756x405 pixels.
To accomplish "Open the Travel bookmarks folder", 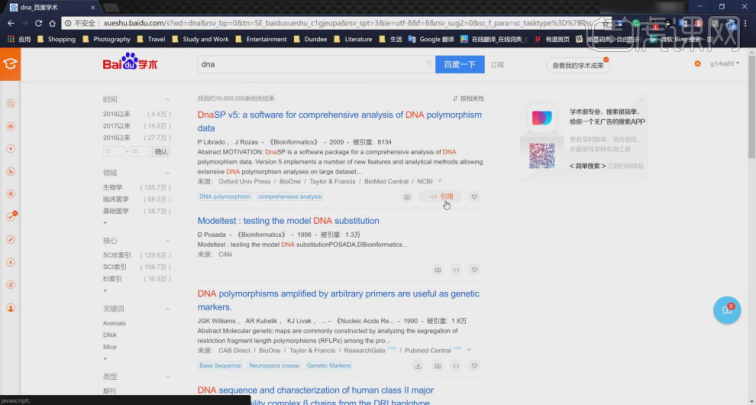I will click(x=151, y=39).
